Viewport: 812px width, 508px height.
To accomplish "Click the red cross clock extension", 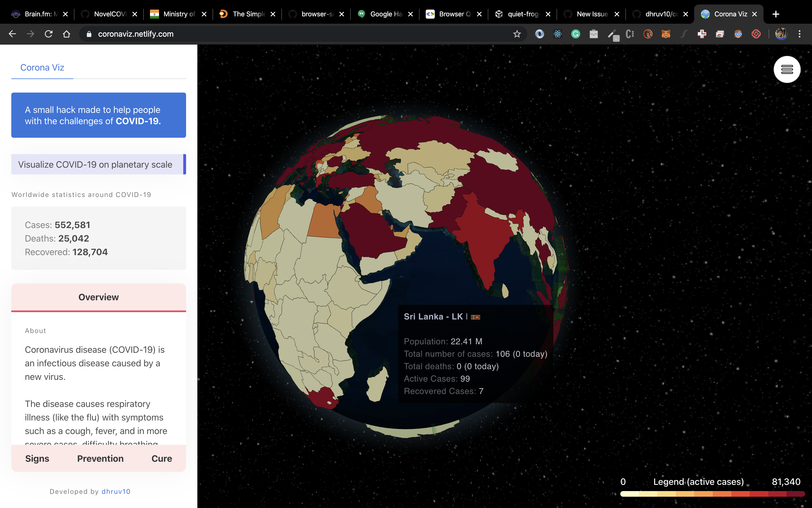I will [702, 34].
